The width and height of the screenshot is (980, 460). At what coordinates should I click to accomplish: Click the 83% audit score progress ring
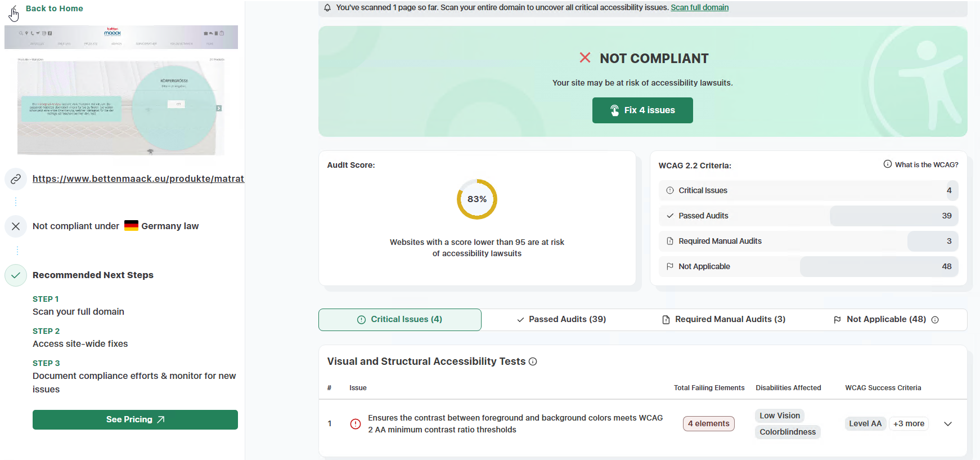point(477,199)
